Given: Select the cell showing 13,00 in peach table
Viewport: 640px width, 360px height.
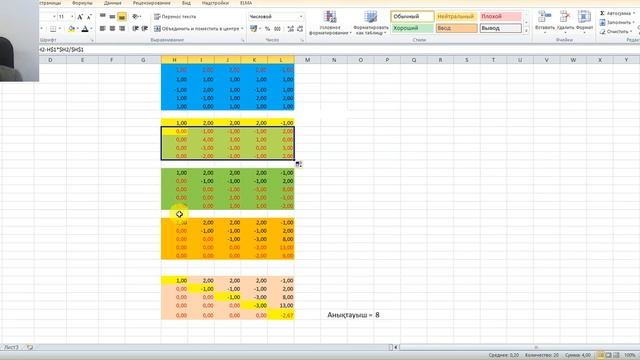Looking at the screenshot, I should (x=281, y=305).
